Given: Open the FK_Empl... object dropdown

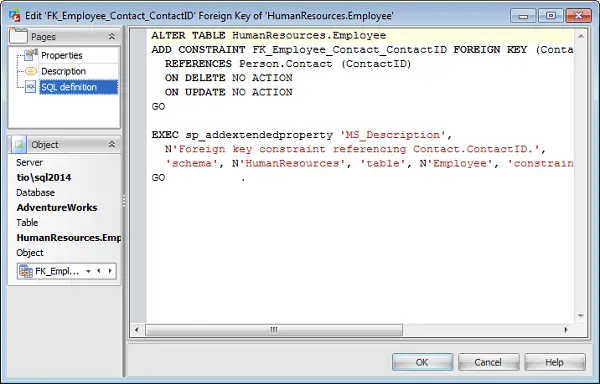Looking at the screenshot, I should coord(88,271).
